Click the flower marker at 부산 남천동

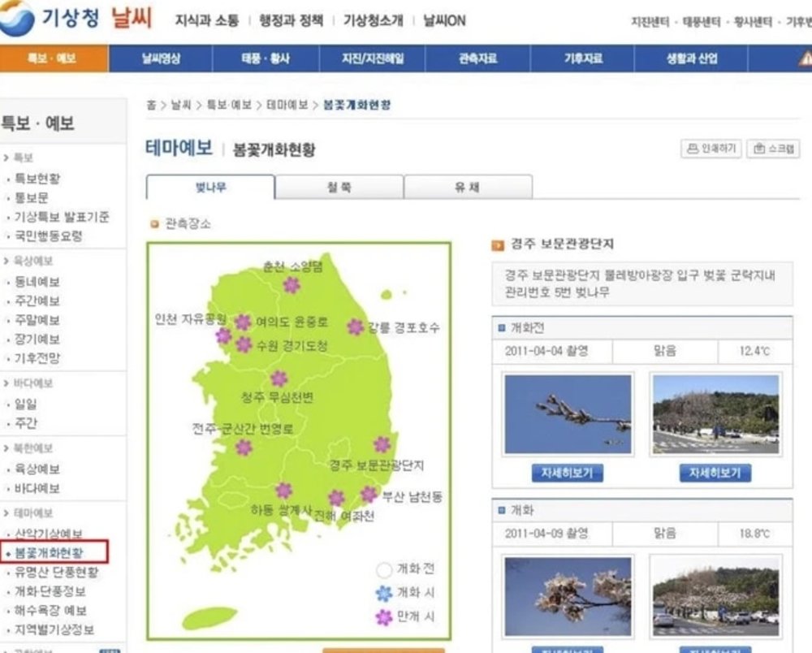click(369, 494)
